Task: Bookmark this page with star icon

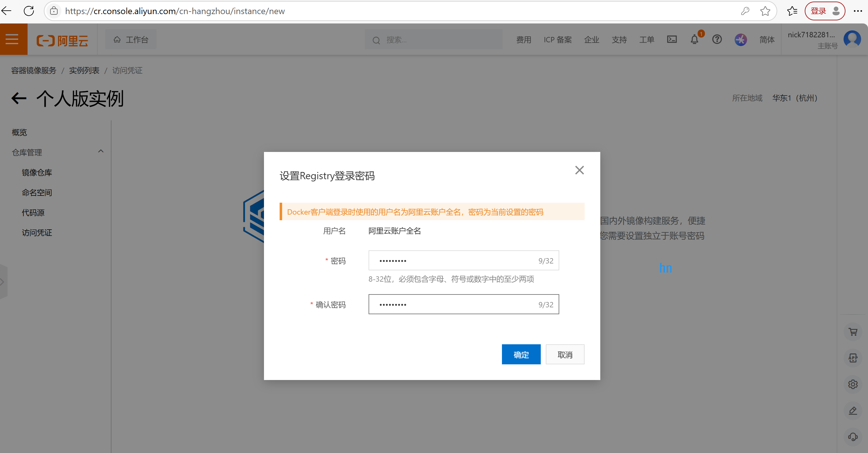Action: (765, 11)
